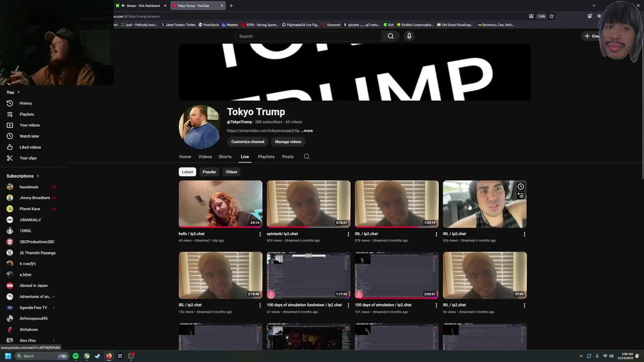
Task: Select the Popular sort chip
Action: (x=209, y=172)
